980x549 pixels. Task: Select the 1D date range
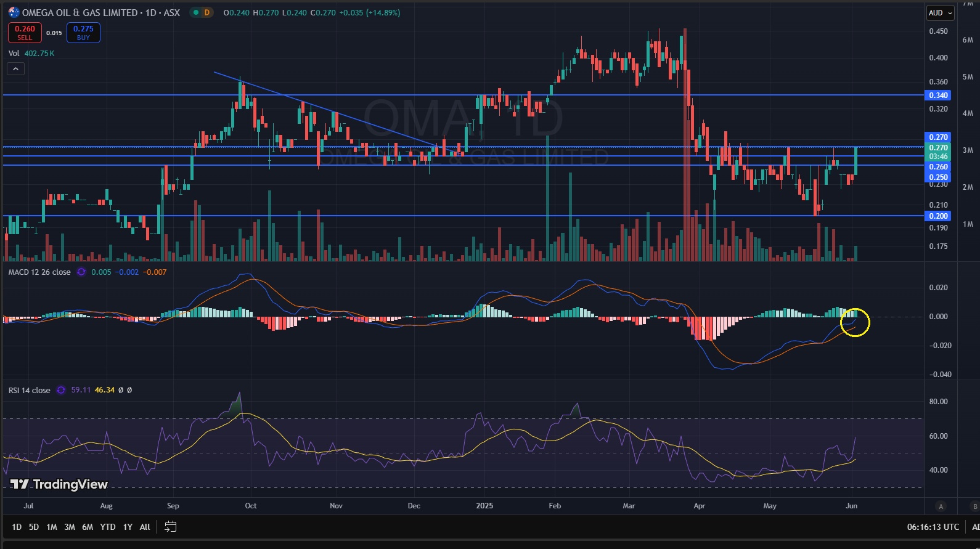[17, 527]
